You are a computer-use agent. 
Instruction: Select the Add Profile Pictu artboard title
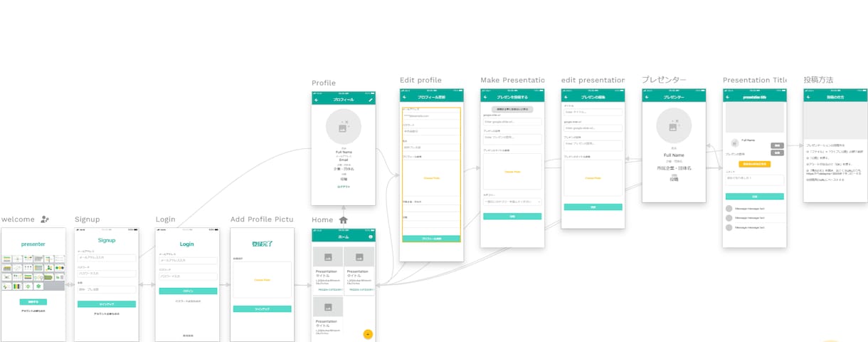262,219
